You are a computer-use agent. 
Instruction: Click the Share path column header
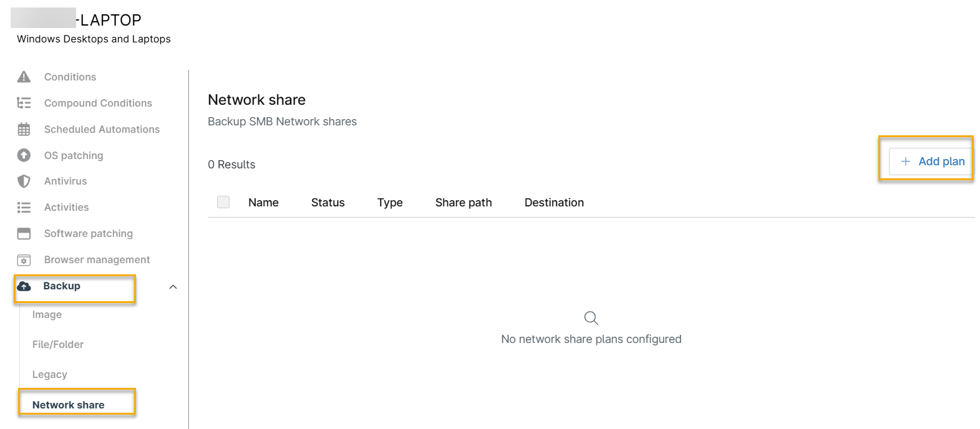[x=463, y=203]
